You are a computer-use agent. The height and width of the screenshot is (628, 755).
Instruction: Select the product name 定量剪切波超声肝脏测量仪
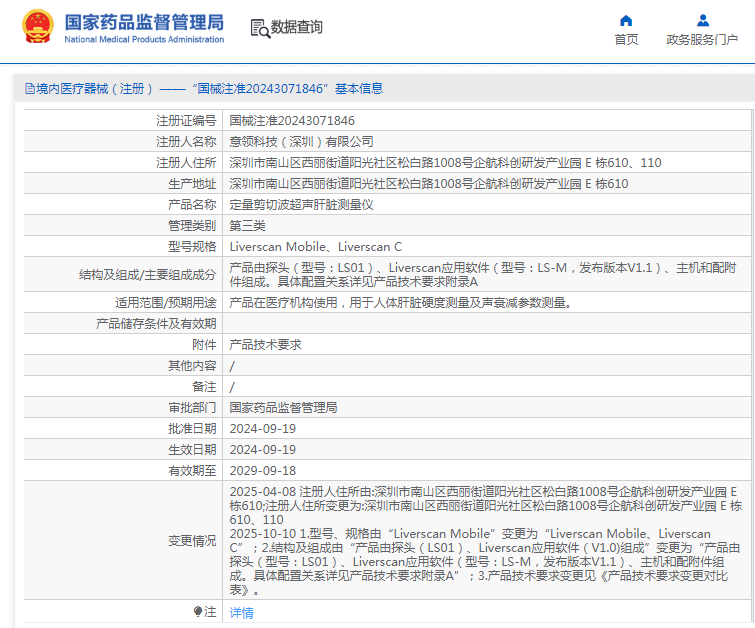click(x=301, y=204)
